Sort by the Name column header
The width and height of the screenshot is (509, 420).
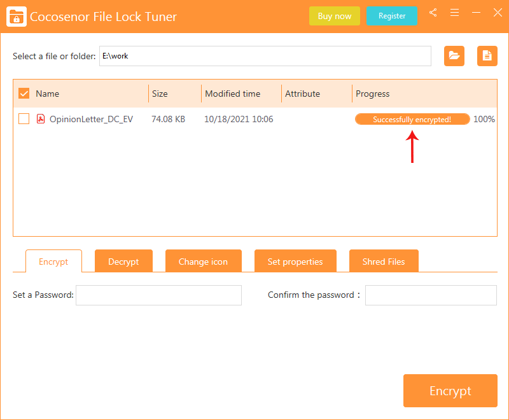(47, 94)
